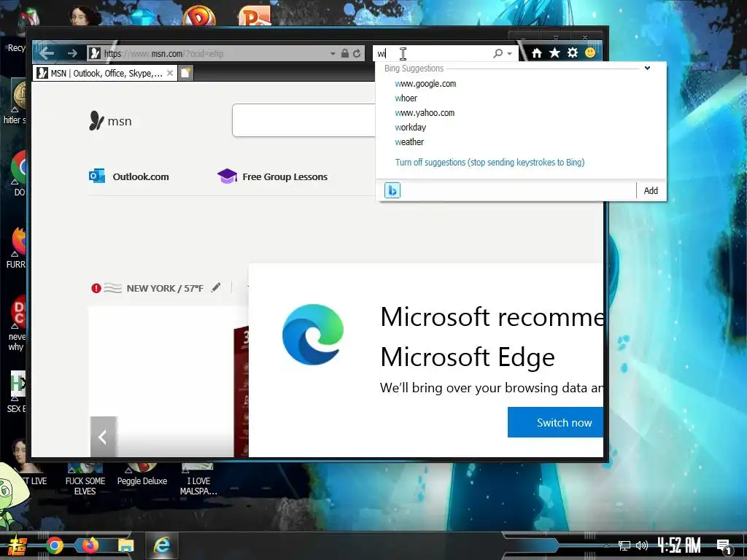Viewport: 747px width, 560px height.
Task: Click the browser Back arrow button
Action: point(47,52)
